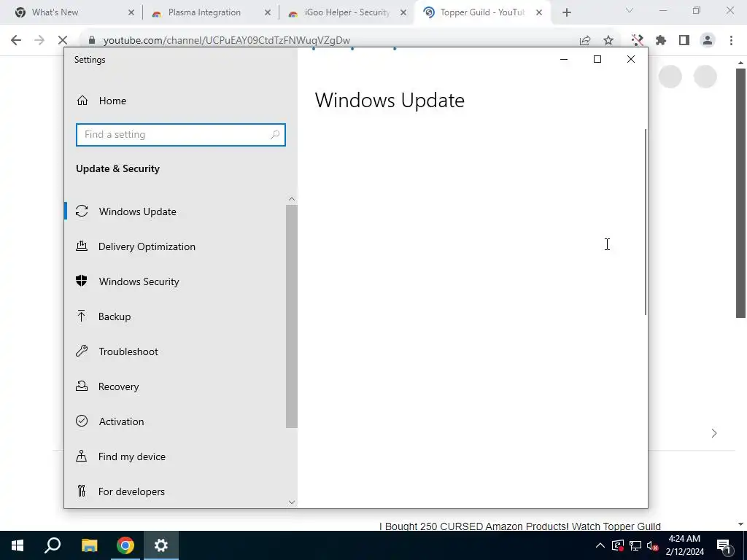Image resolution: width=747 pixels, height=560 pixels.
Task: Click the Settings sidebar scrollbar thumb
Action: click(292, 316)
